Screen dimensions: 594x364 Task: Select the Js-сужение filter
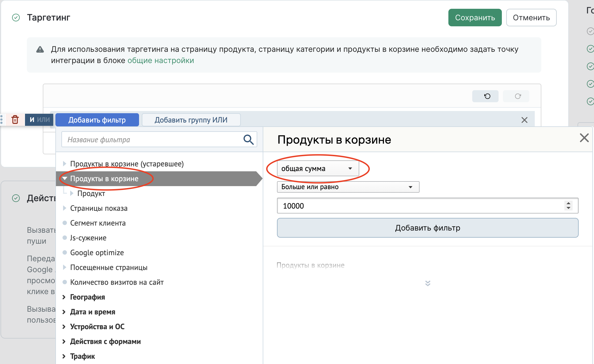(88, 238)
